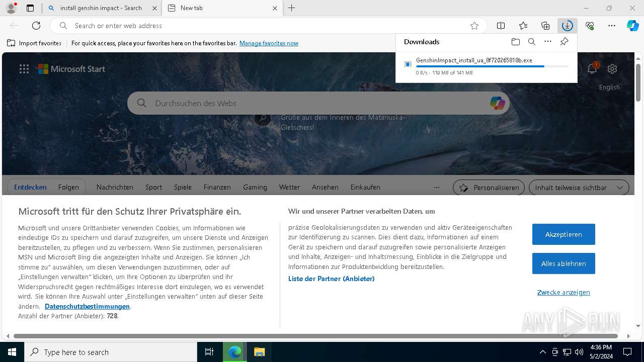Open Einkaufen category
This screenshot has height=362, width=644.
coord(365,187)
